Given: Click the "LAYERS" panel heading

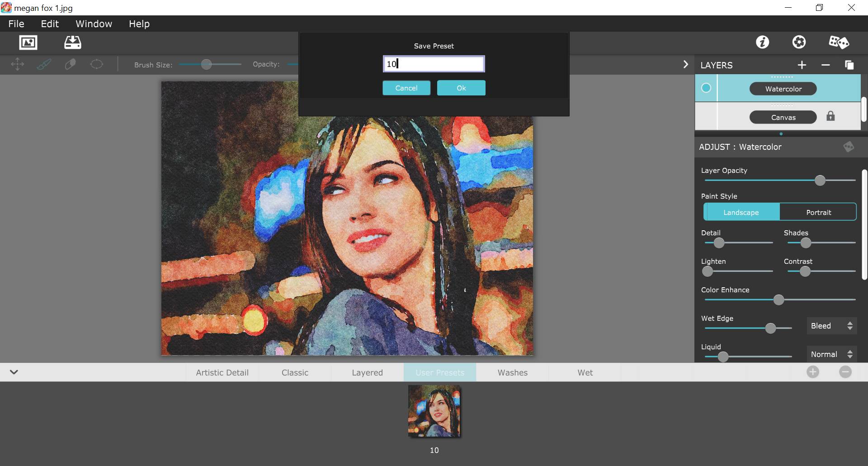Looking at the screenshot, I should pos(717,65).
